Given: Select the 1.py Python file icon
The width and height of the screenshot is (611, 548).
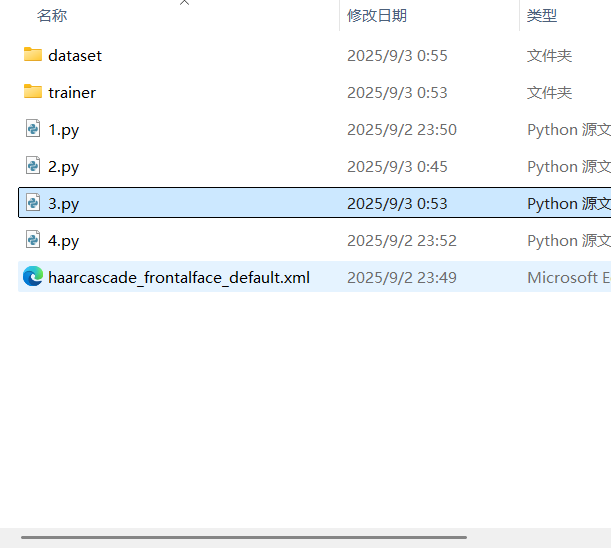Looking at the screenshot, I should click(33, 129).
